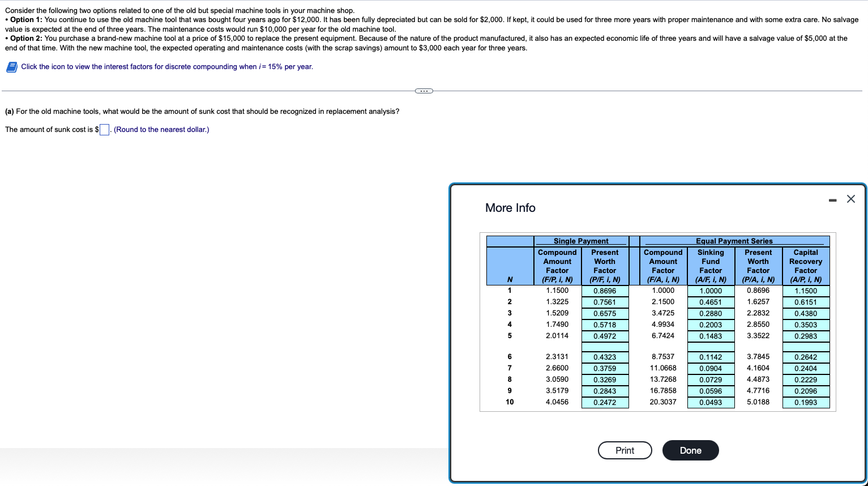Click the value 1.3225
The image size is (868, 486).
coord(557,302)
